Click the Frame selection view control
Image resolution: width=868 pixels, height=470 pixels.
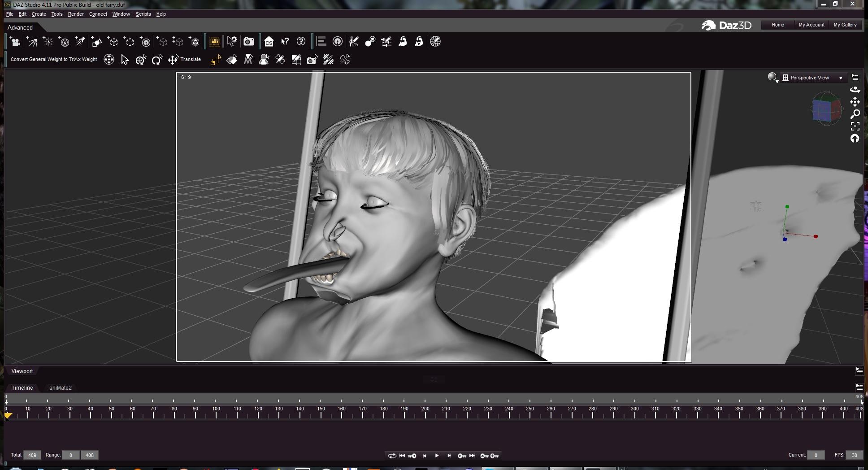[x=855, y=126]
